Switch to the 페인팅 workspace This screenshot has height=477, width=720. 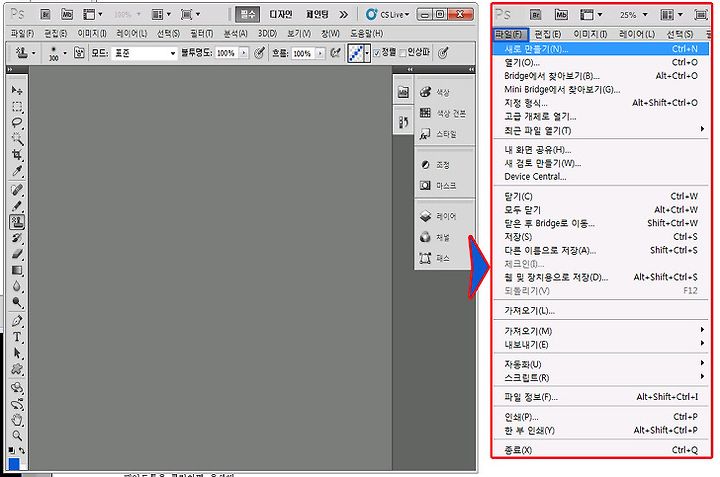pos(317,15)
